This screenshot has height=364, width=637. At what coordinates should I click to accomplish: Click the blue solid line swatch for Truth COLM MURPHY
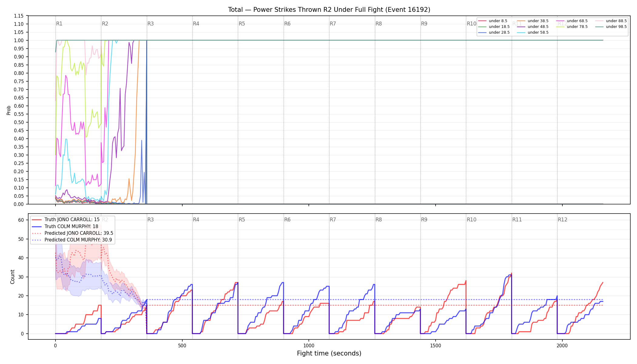click(37, 226)
